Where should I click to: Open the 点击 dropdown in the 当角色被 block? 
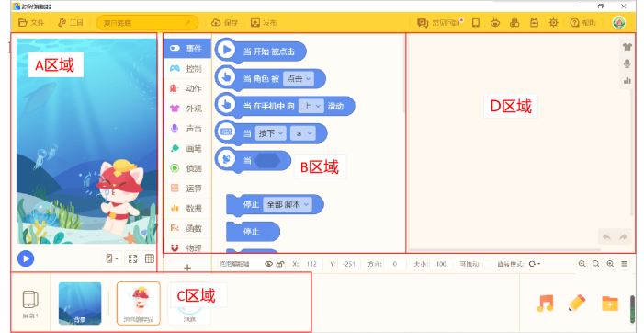(x=299, y=78)
